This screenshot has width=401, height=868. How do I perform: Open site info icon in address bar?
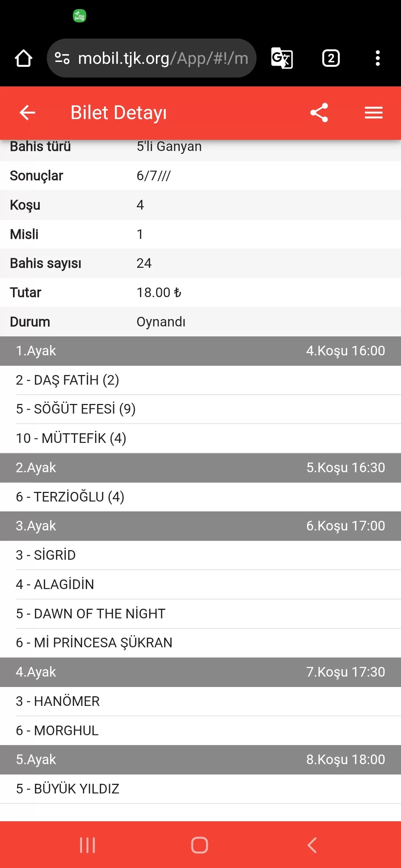pyautogui.click(x=62, y=58)
